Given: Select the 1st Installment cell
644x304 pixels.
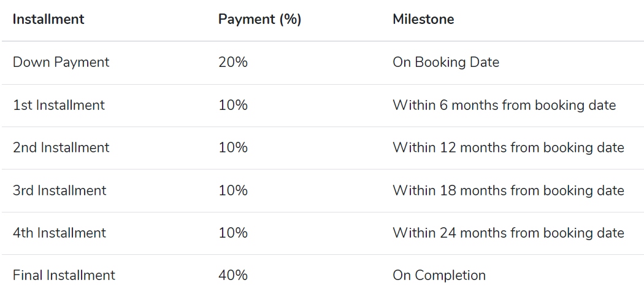Looking at the screenshot, I should pos(59,105).
